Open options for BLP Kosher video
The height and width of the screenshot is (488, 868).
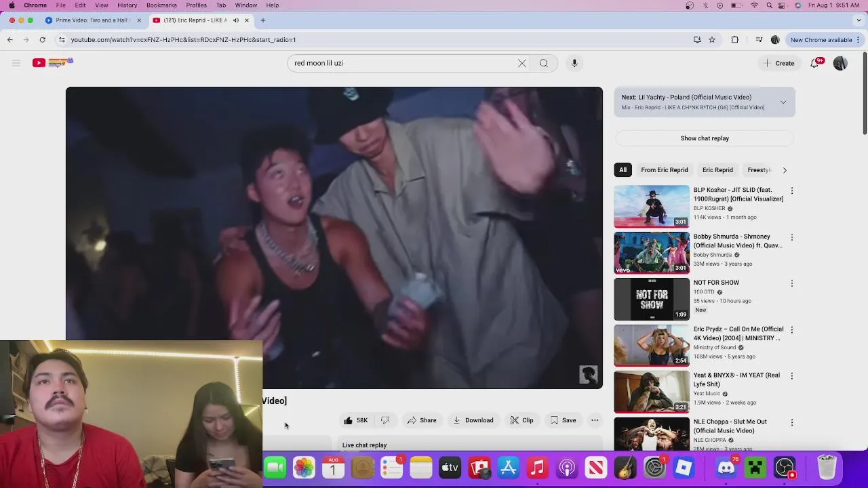point(791,191)
